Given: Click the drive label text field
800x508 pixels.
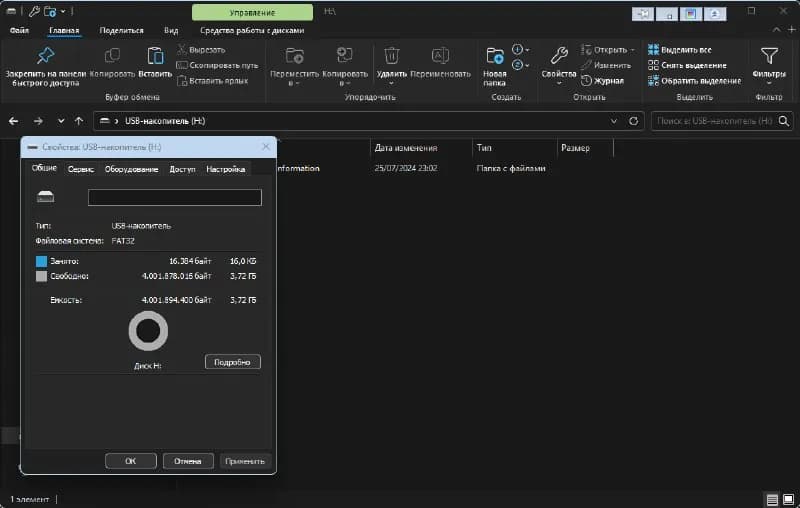Looking at the screenshot, I should 174,197.
